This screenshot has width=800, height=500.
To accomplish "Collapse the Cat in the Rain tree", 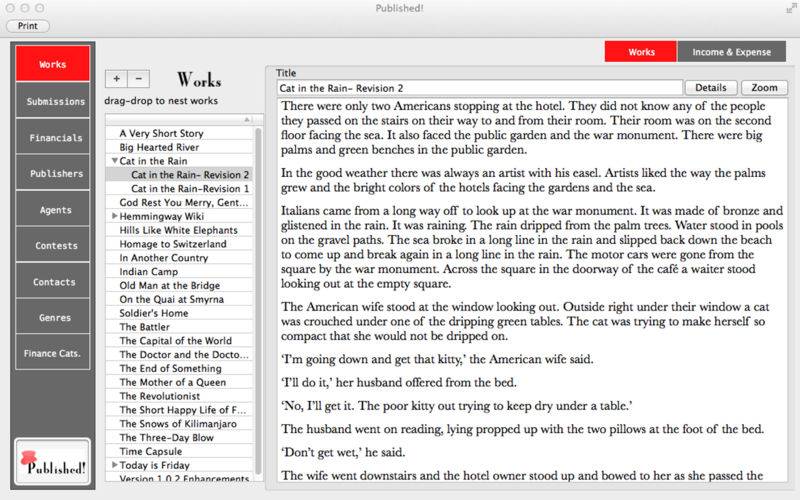I will click(115, 161).
